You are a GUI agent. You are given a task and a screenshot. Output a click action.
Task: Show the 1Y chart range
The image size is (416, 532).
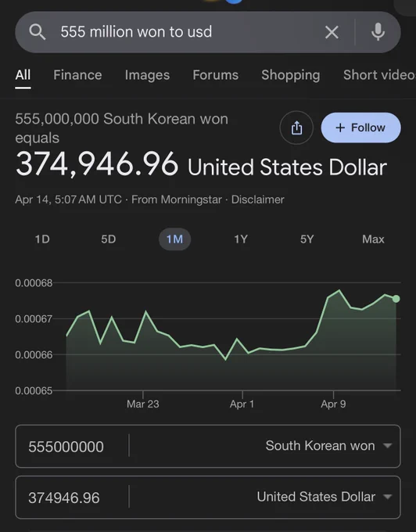click(x=241, y=239)
